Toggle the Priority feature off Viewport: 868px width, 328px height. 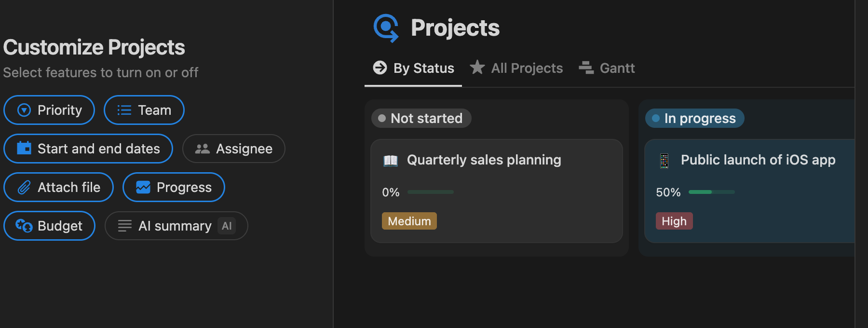[x=49, y=110]
